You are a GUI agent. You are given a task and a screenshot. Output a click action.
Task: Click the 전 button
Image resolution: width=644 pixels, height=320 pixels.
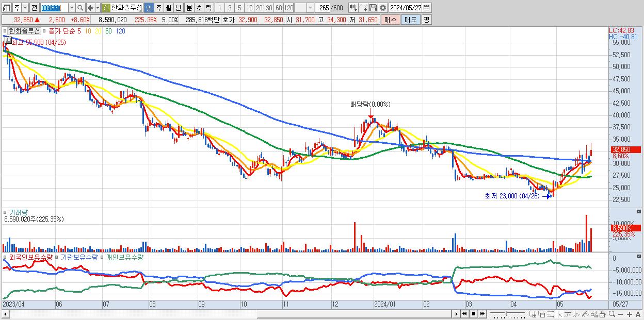pyautogui.click(x=34, y=8)
